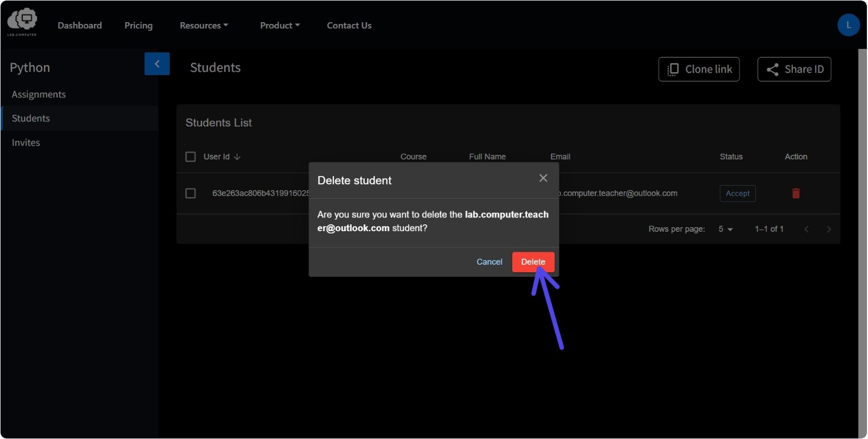868x439 pixels.
Task: Click the Status column header
Action: pos(731,157)
